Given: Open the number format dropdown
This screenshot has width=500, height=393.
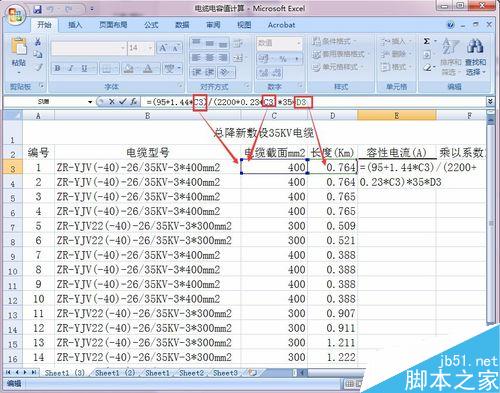Looking at the screenshot, I should point(299,43).
